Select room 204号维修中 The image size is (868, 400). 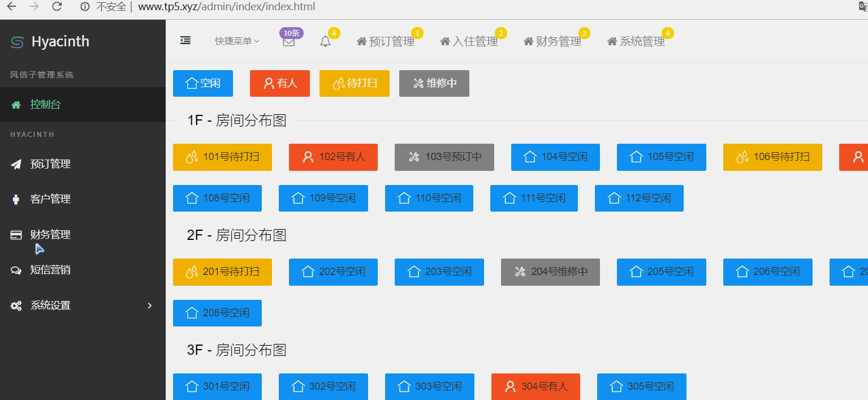point(550,272)
